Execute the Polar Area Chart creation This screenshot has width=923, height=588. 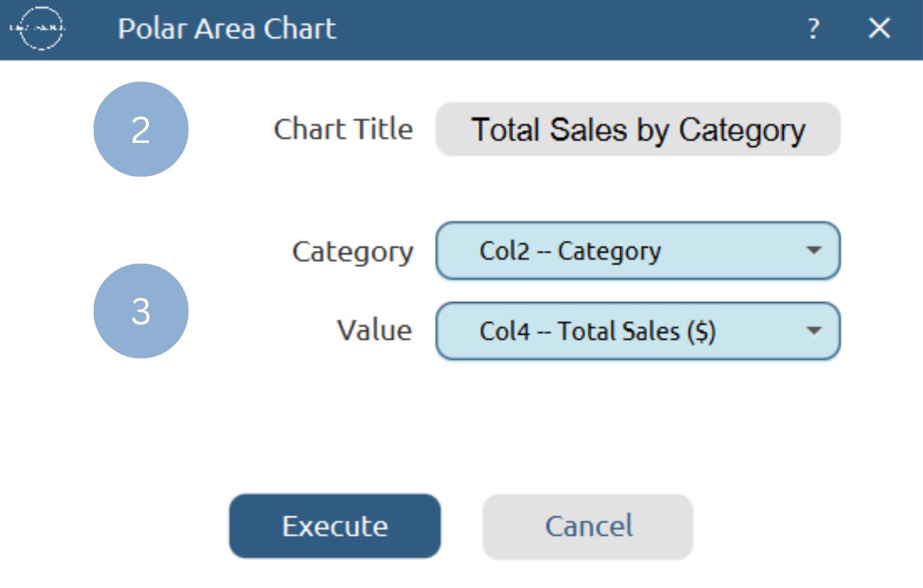tap(335, 526)
